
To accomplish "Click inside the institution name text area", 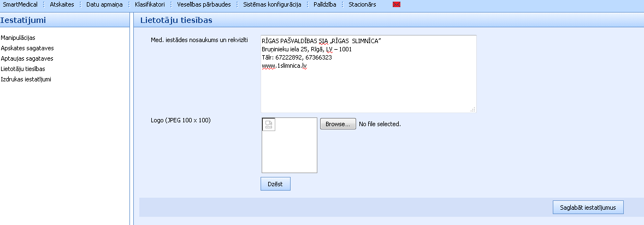I will pos(368,87).
